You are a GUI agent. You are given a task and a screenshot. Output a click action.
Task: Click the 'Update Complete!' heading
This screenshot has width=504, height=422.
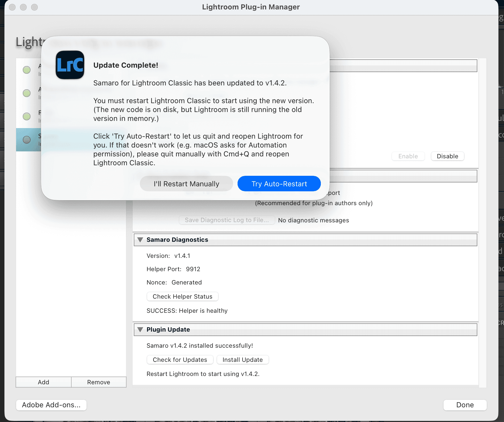tap(126, 65)
